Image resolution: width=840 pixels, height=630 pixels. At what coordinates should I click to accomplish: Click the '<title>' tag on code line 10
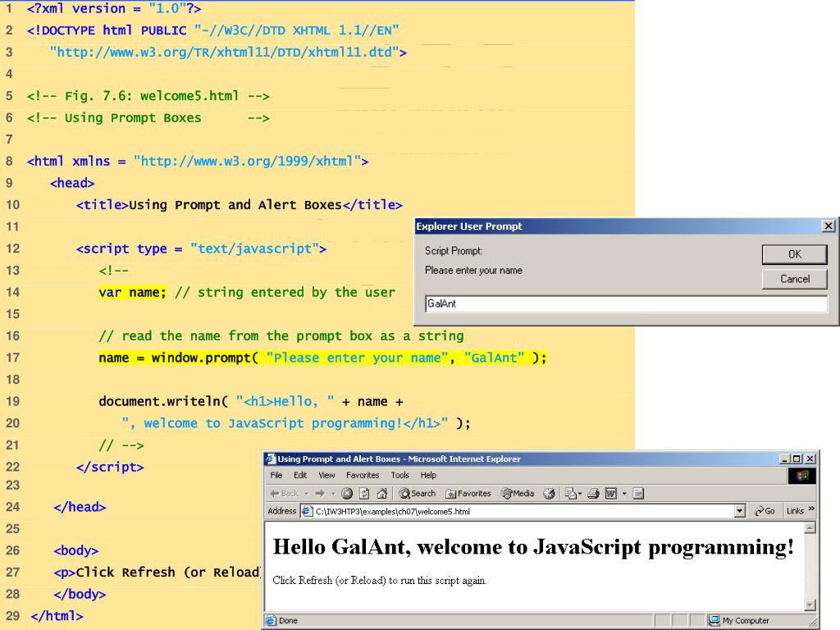(x=103, y=204)
